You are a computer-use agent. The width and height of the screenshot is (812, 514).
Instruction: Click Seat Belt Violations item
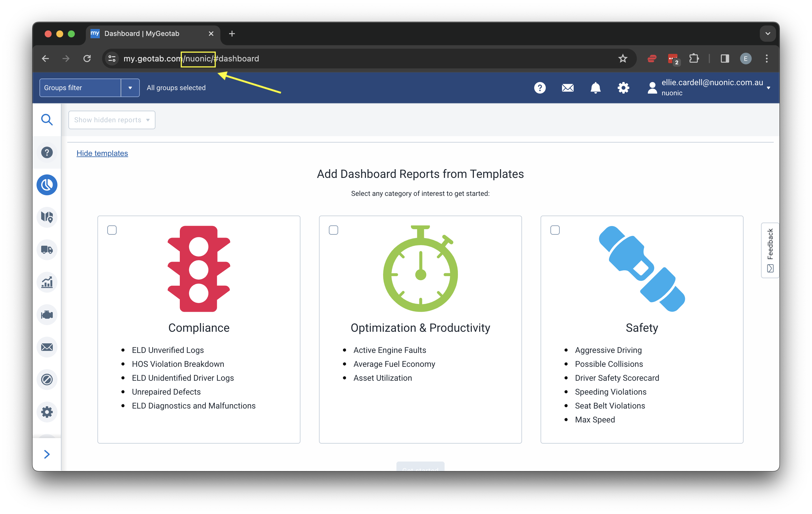tap(610, 406)
